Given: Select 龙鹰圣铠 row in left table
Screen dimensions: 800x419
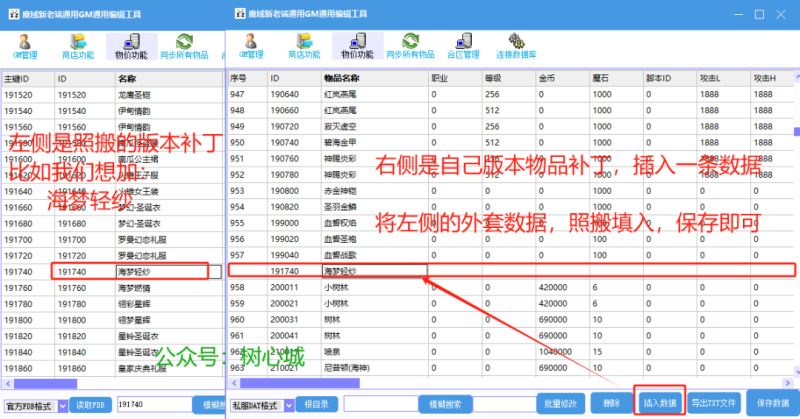Looking at the screenshot, I should point(112,95).
